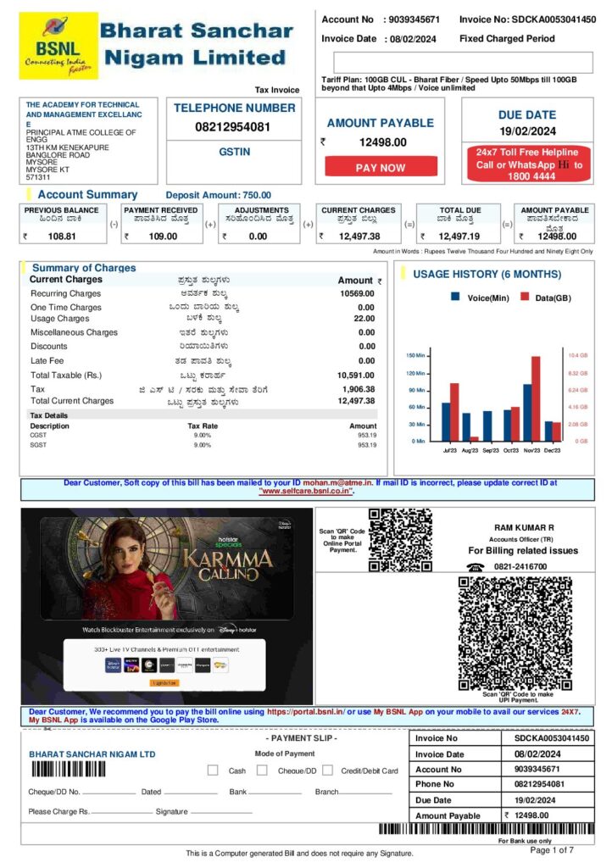
Task: Click the Jul'23 label on the chart axis
Action: click(x=450, y=450)
